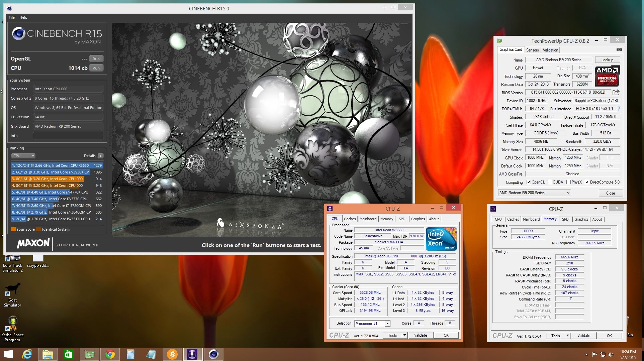Select the Xeon X5650 ranking entry
The width and height of the screenshot is (644, 361).
(x=57, y=165)
